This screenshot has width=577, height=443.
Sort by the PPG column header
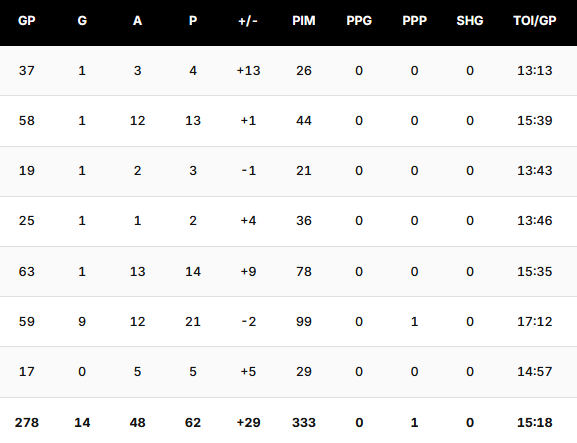pos(359,21)
